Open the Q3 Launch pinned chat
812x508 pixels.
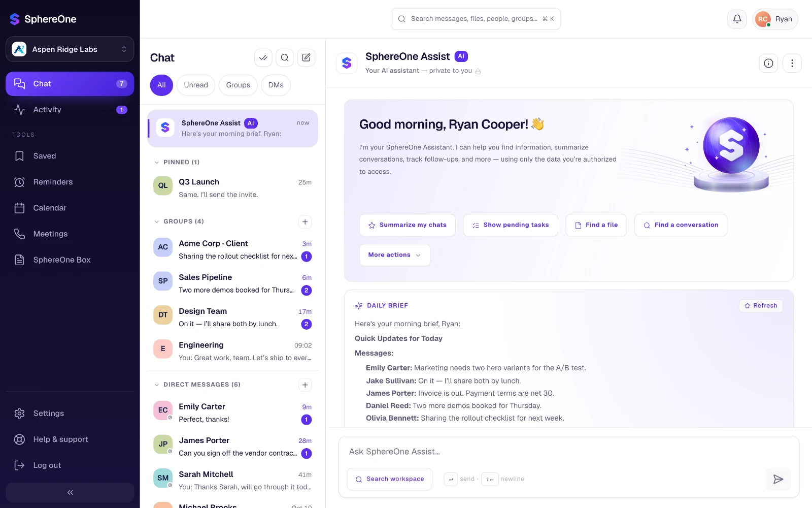[233, 188]
